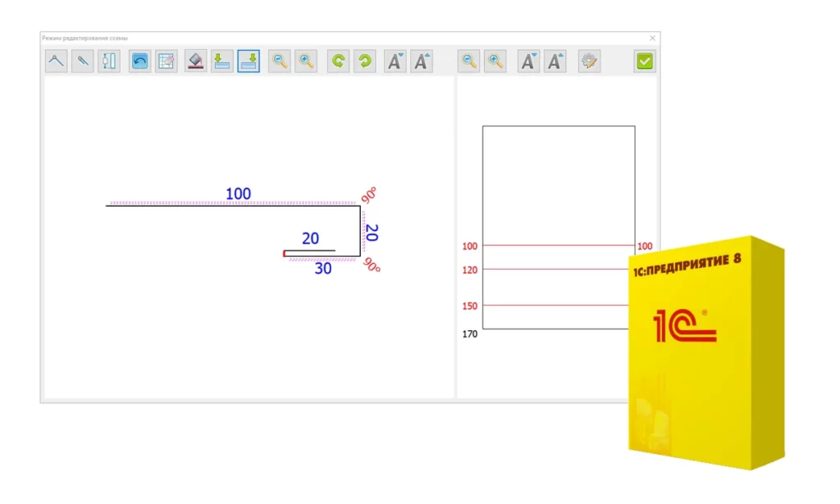This screenshot has height=504, width=840.
Task: Zoom in on the scheme editor
Action: tap(306, 61)
